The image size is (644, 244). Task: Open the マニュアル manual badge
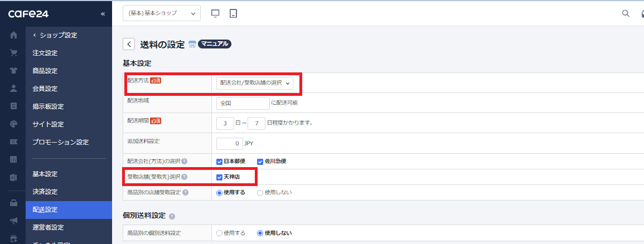click(x=215, y=44)
